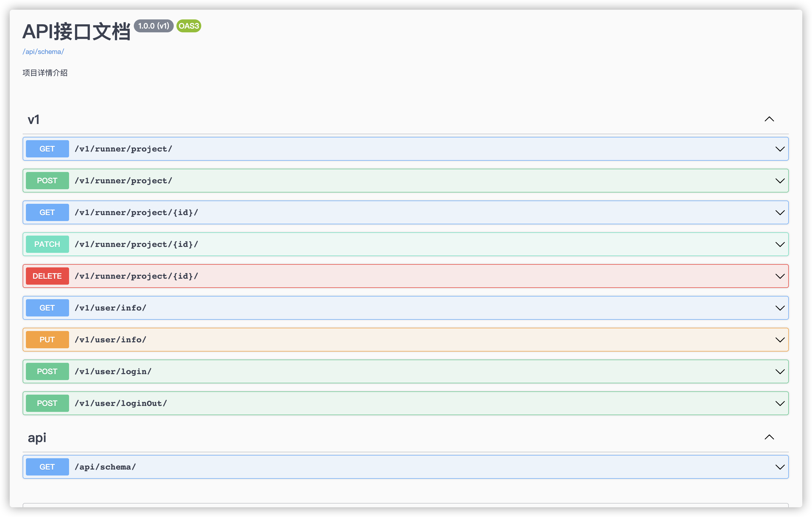Expand chevron on GET /api/schema/ row

tap(780, 467)
